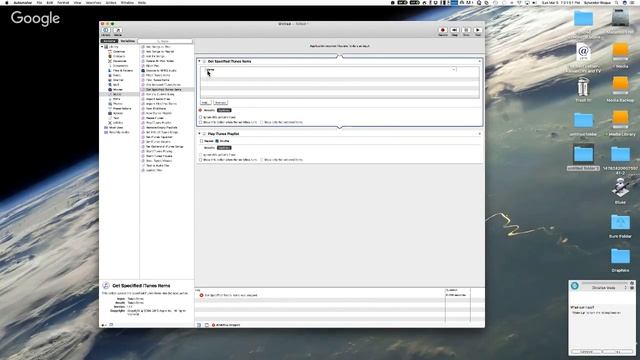The width and height of the screenshot is (640, 360).
Task: Click the Files & Folders category icon
Action: click(x=110, y=71)
